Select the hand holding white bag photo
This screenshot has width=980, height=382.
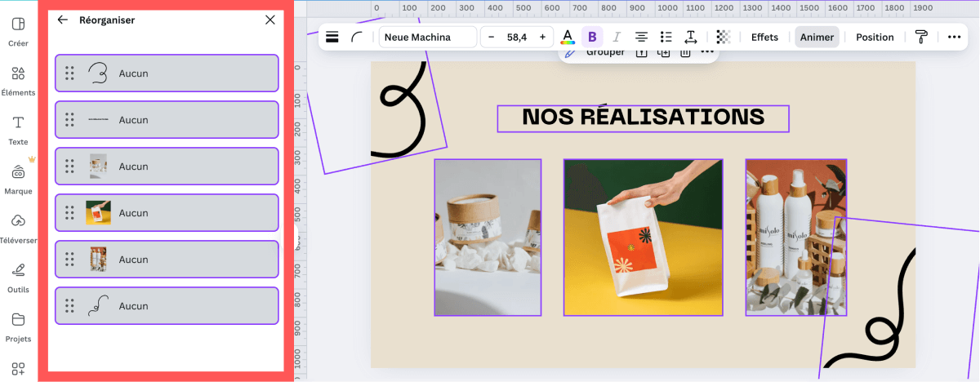click(643, 238)
